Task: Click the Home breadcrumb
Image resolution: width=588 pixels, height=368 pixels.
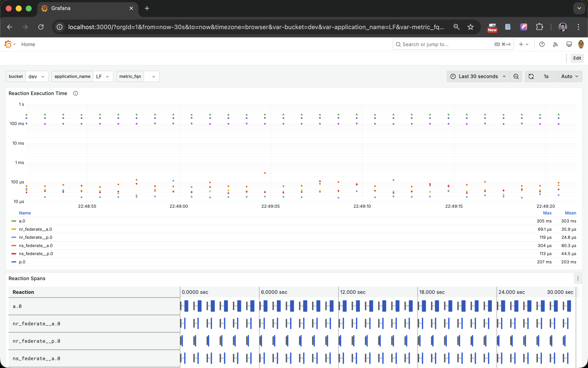Action: pyautogui.click(x=28, y=44)
